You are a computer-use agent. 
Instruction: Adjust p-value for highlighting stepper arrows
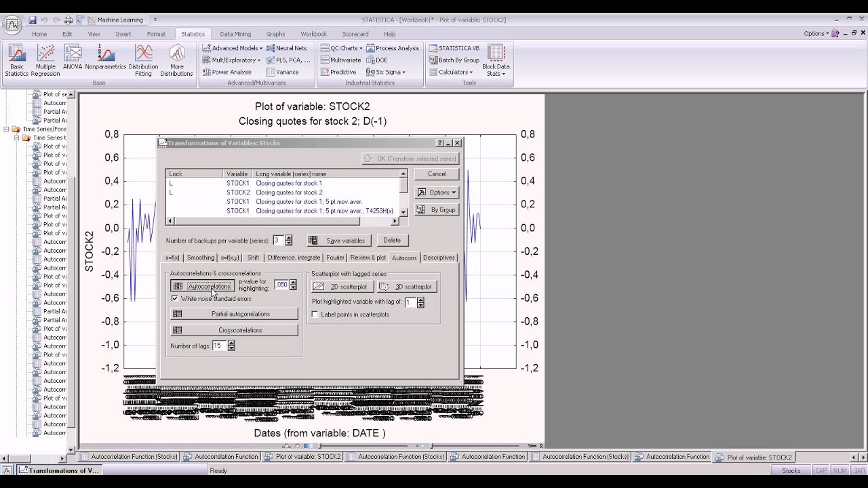click(x=293, y=285)
